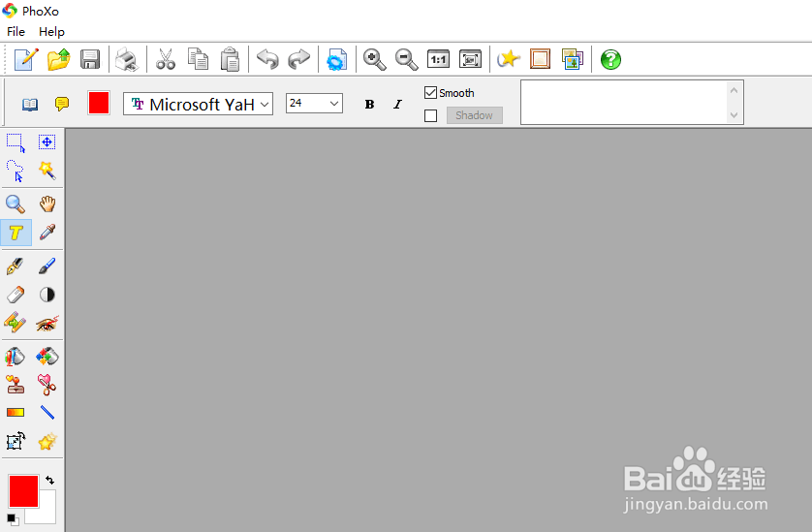The image size is (812, 532).
Task: Select the gradient fill tool
Action: [x=16, y=413]
